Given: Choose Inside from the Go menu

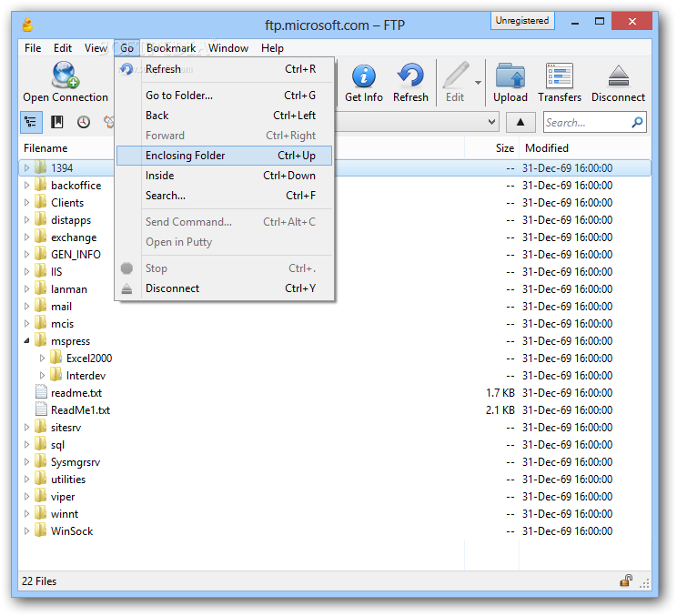Looking at the screenshot, I should tap(225, 176).
